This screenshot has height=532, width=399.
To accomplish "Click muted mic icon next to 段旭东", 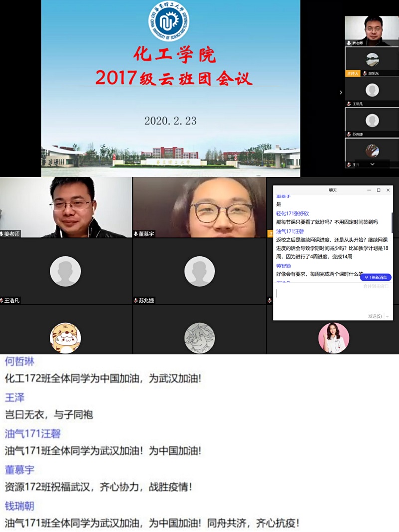I will point(365,73).
